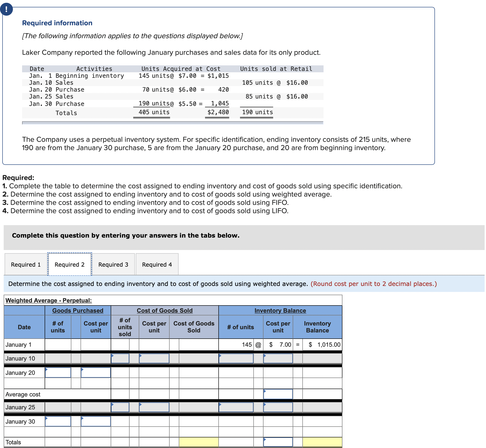
Task: Switch to the Required 3 tab
Action: click(x=113, y=265)
